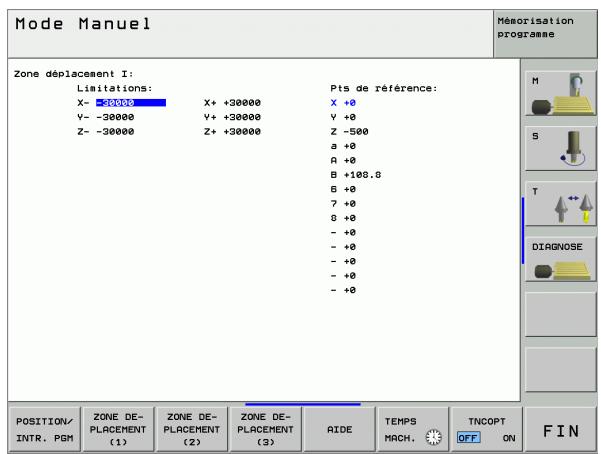The image size is (601, 454).
Task: Select the Y- -30000 limit value
Action: coord(115,117)
